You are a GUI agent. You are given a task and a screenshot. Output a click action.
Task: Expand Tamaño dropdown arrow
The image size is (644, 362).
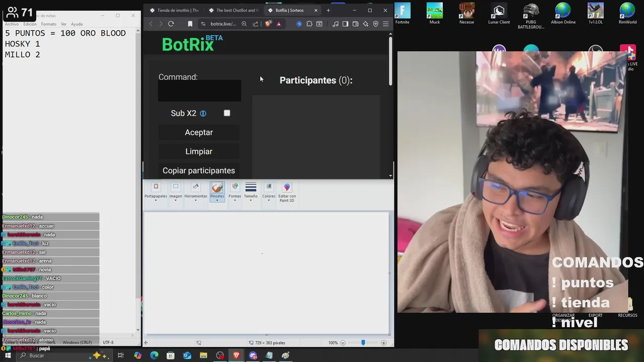(251, 201)
